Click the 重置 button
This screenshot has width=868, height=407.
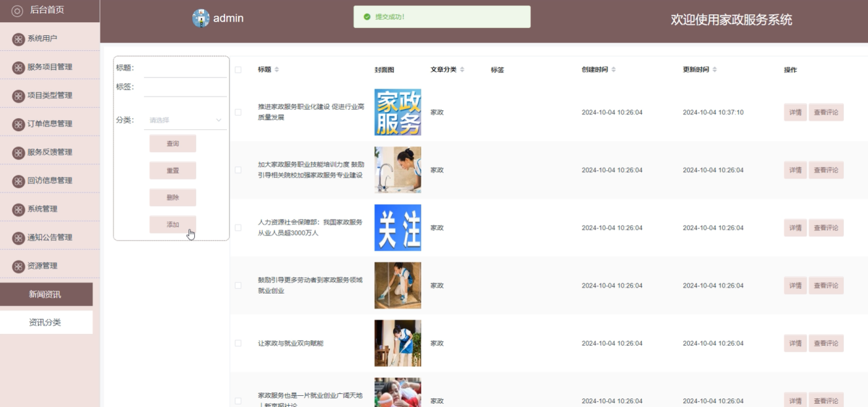click(173, 170)
